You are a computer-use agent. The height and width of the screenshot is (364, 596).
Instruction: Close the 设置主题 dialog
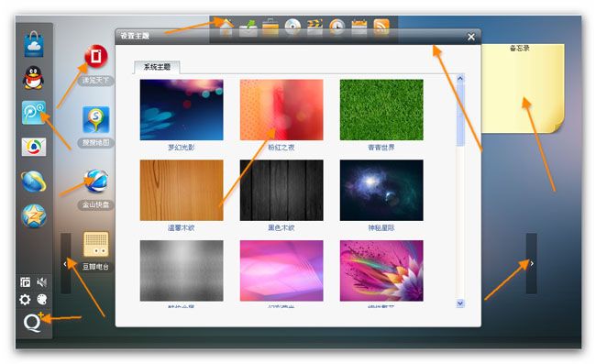[x=471, y=37]
